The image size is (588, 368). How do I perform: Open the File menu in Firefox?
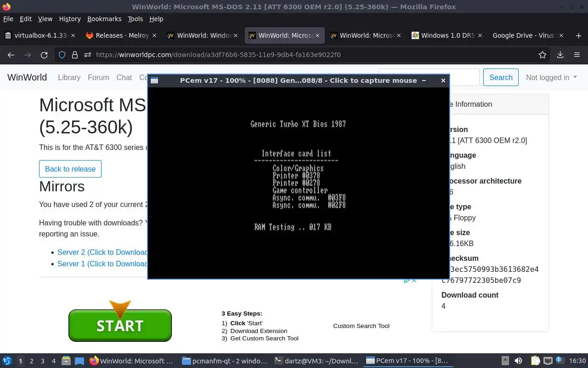8,19
